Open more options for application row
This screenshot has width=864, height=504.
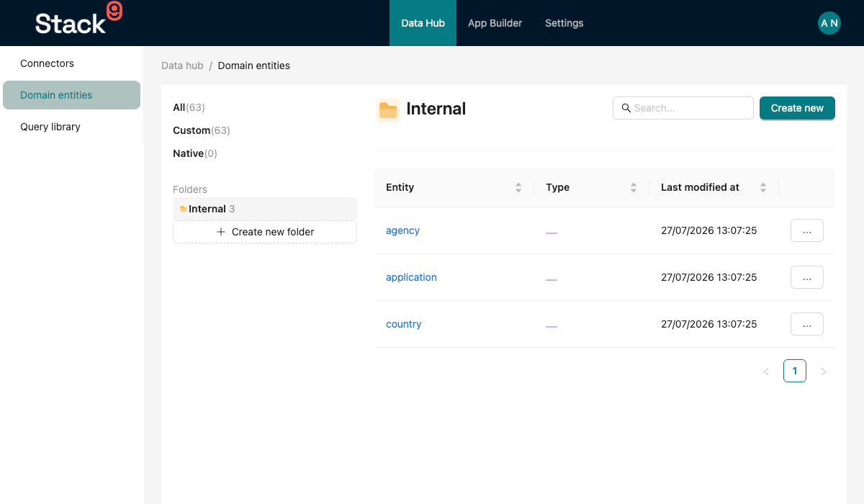coord(807,277)
